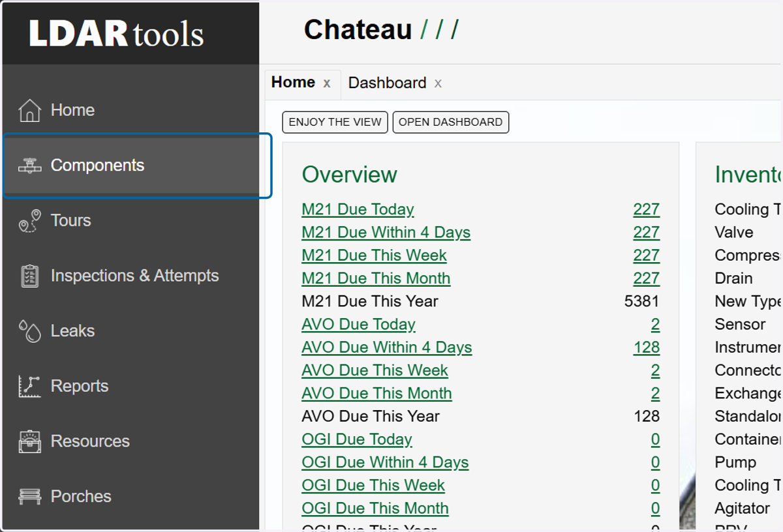Click the 5381 value for M21 This Year
The width and height of the screenshot is (783, 532).
click(x=641, y=301)
